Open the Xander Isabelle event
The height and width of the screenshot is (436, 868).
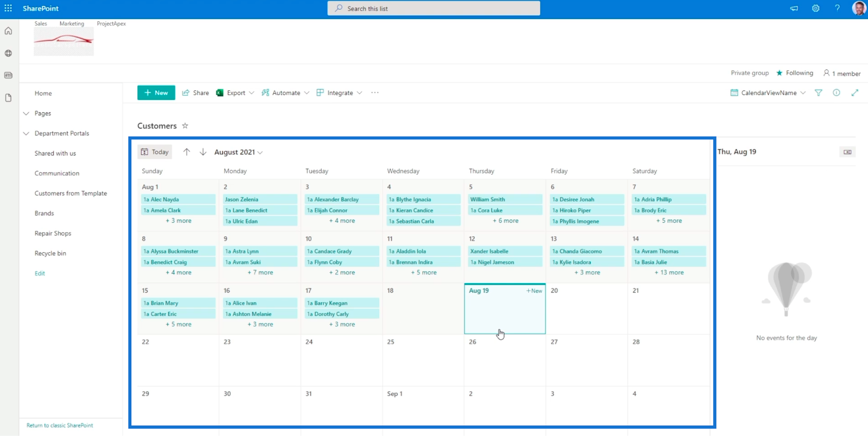click(x=505, y=252)
